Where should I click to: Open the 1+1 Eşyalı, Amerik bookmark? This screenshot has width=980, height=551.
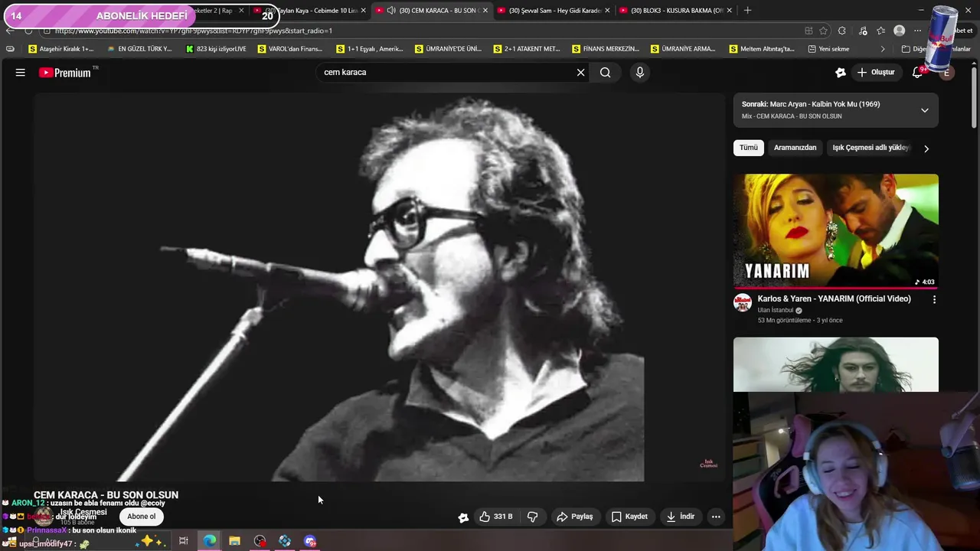point(370,49)
